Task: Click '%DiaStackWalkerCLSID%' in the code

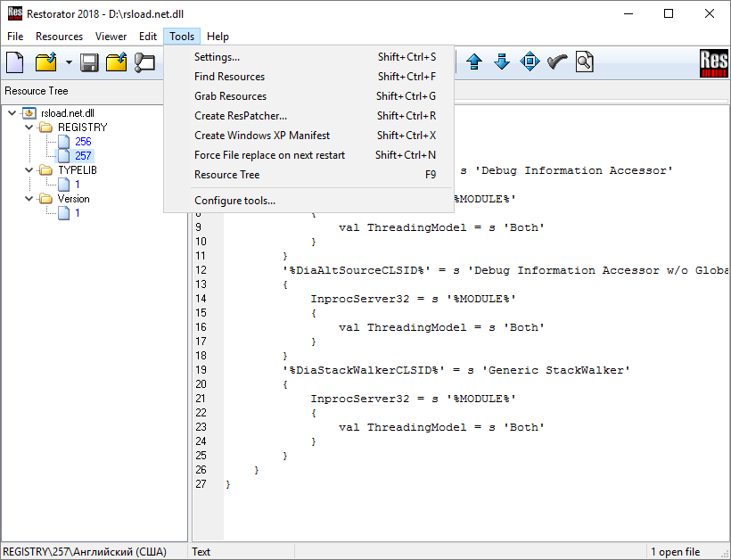Action: (x=364, y=370)
